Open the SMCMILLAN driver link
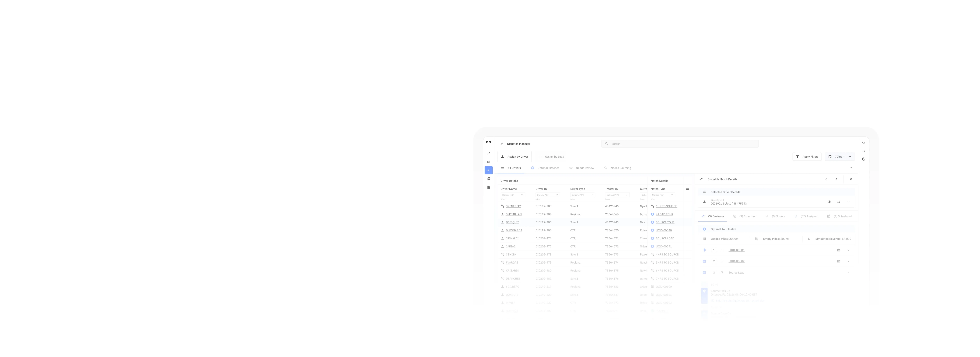Viewport: 980px width, 357px height. (514, 214)
